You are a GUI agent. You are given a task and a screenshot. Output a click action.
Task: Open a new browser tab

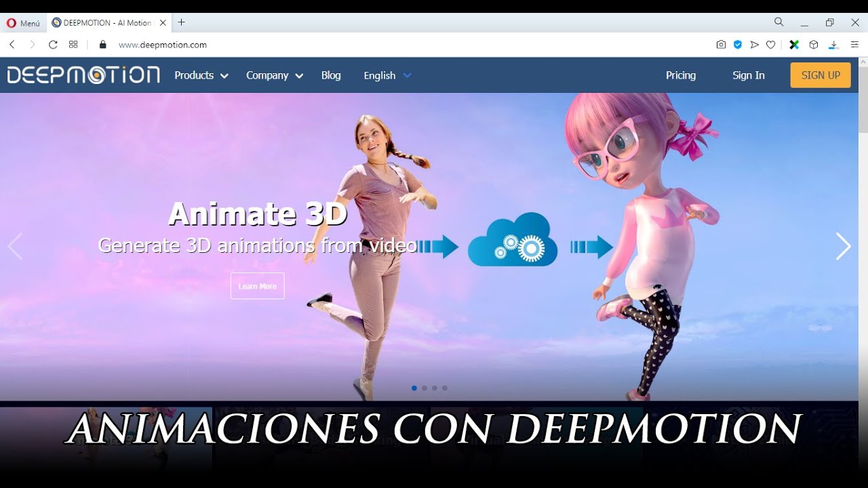pos(181,22)
